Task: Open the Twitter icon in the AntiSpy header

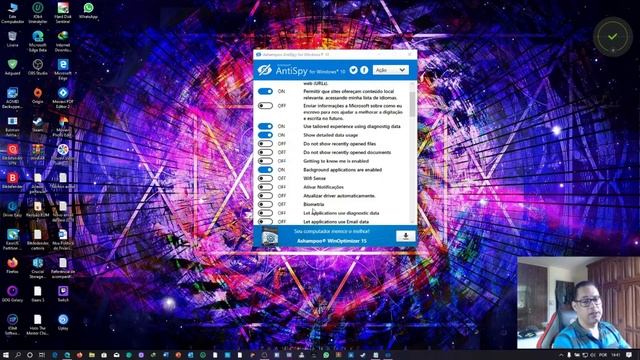Action: point(353,70)
